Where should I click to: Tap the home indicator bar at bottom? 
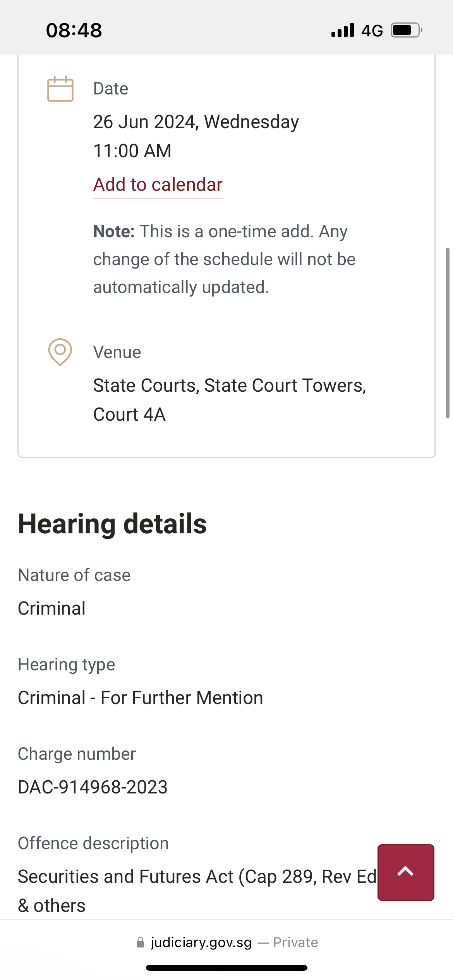[226, 968]
